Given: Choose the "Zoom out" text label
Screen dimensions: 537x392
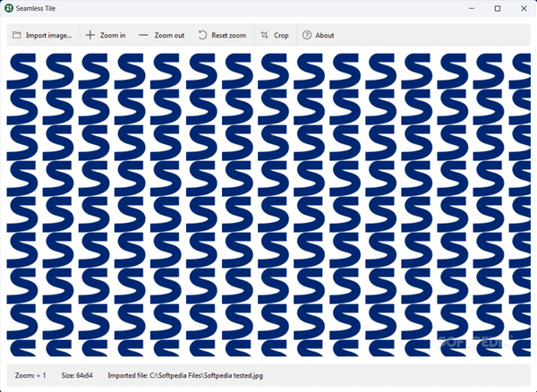Looking at the screenshot, I should pos(169,35).
